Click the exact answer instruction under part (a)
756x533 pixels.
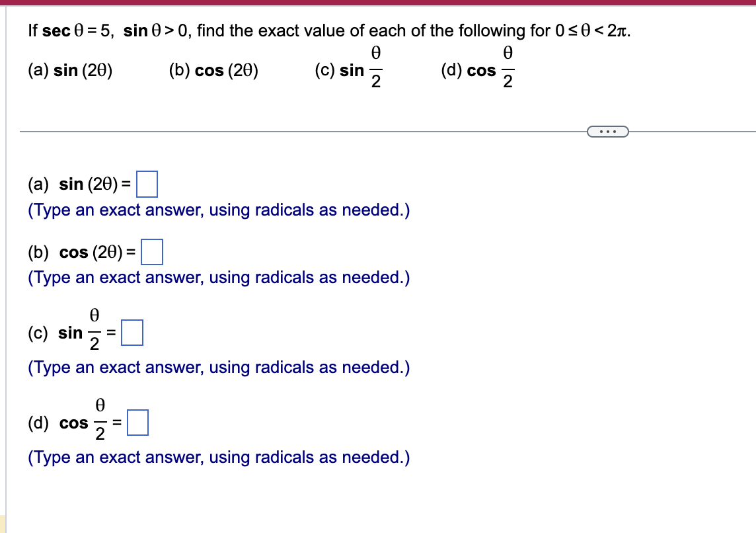pos(218,210)
